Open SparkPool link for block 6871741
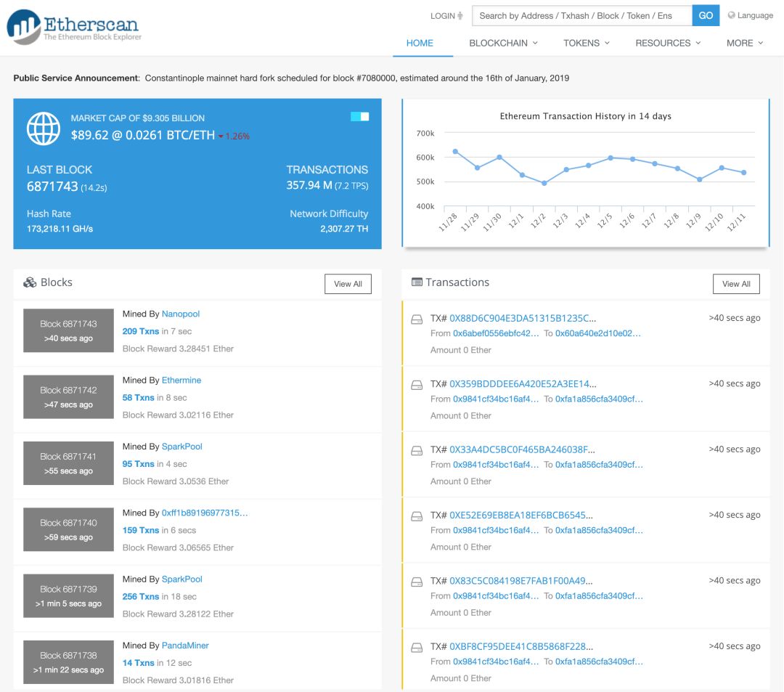The width and height of the screenshot is (784, 692). pyautogui.click(x=182, y=447)
